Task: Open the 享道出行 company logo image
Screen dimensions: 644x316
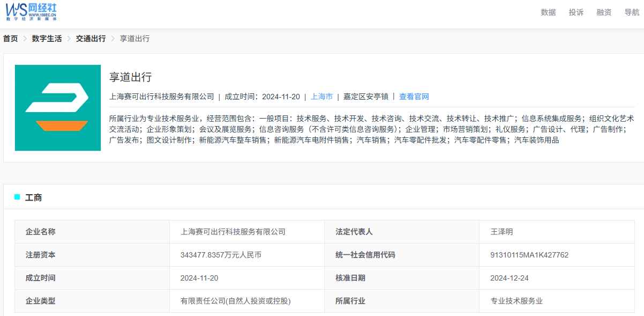Action: (58, 108)
